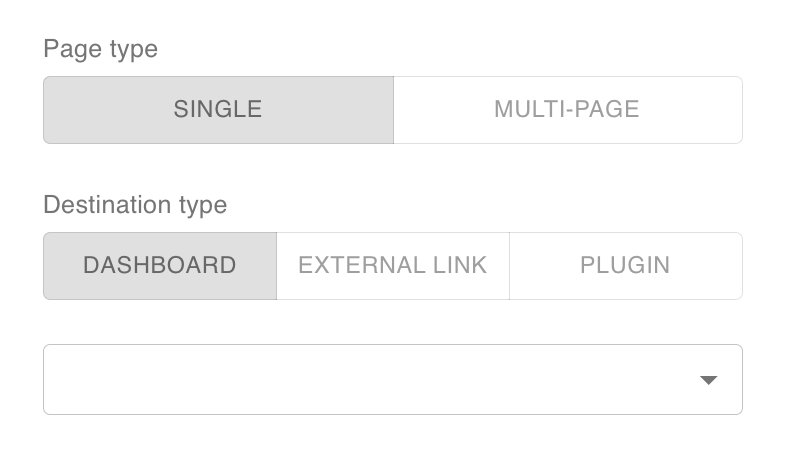Click the Page type label
Viewport: 786px width, 460px height.
(100, 49)
